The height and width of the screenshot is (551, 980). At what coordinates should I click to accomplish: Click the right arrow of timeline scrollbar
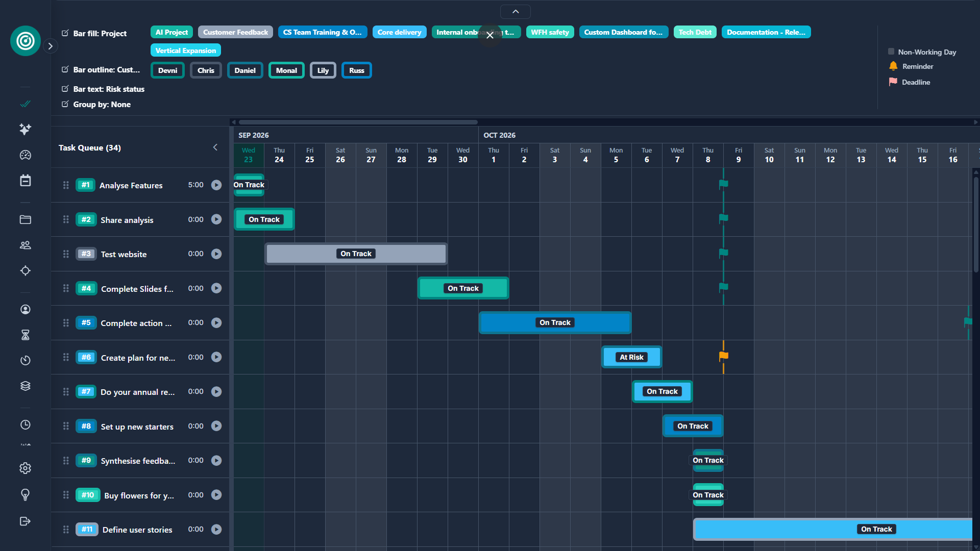(975, 122)
